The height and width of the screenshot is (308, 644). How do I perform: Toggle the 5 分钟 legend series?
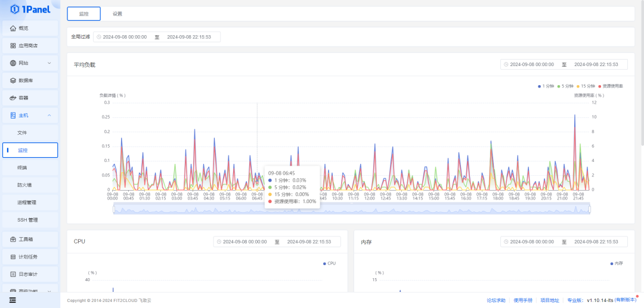point(566,86)
